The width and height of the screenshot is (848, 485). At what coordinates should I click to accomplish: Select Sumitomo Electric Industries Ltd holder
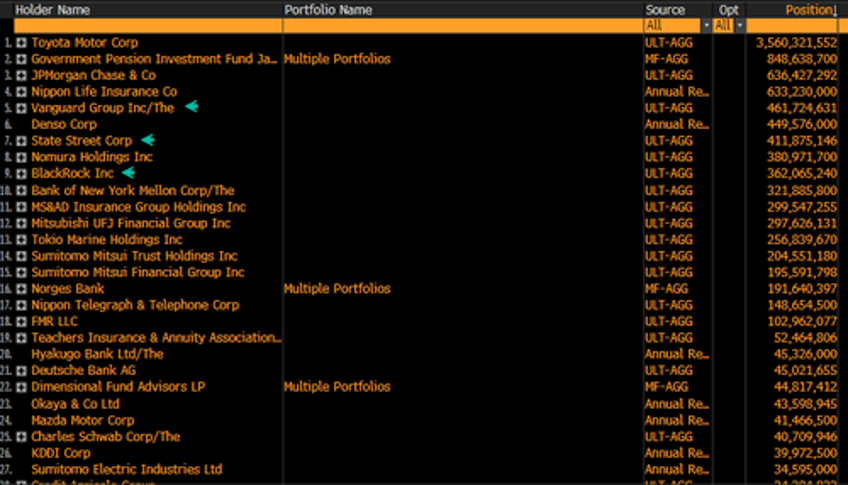click(x=127, y=469)
